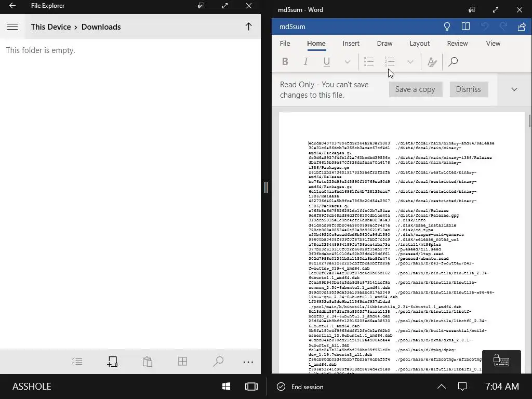
Task: Open the select items checklist icon
Action: pos(77,362)
